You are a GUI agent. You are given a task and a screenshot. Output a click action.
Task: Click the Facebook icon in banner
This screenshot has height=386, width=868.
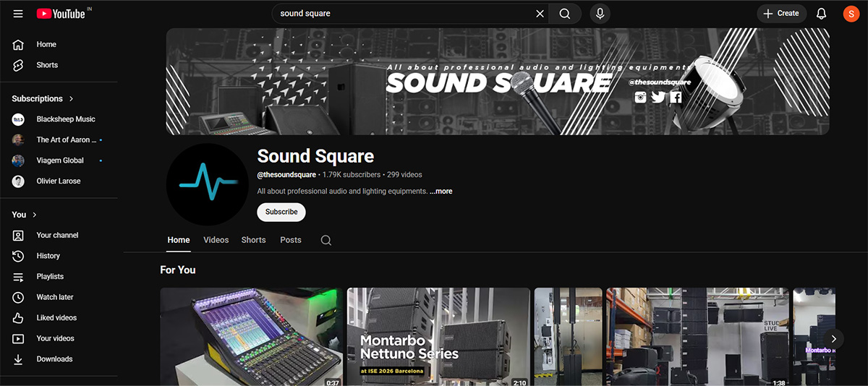click(676, 97)
